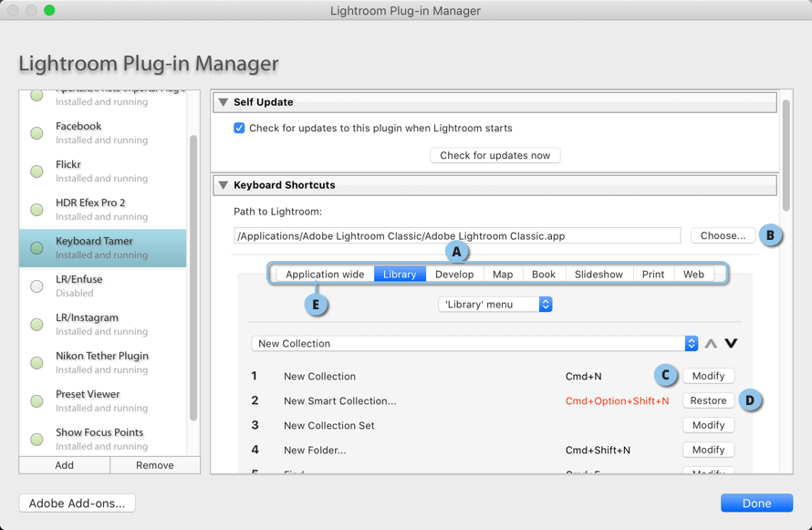Click the red Cmd+Option+Shift+N shortcut text
Screen dimensions: 812x530
point(618,401)
